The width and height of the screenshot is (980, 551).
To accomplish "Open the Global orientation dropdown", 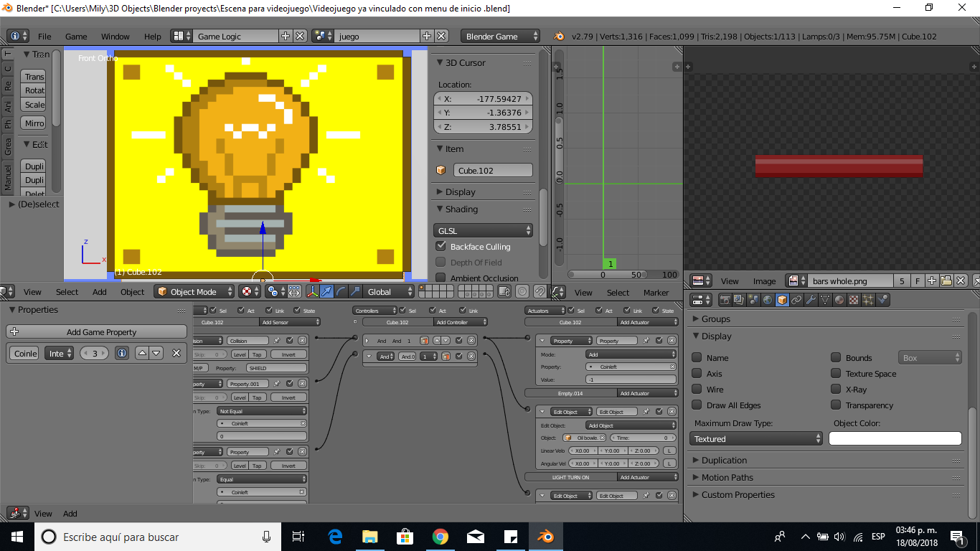I will [x=388, y=292].
